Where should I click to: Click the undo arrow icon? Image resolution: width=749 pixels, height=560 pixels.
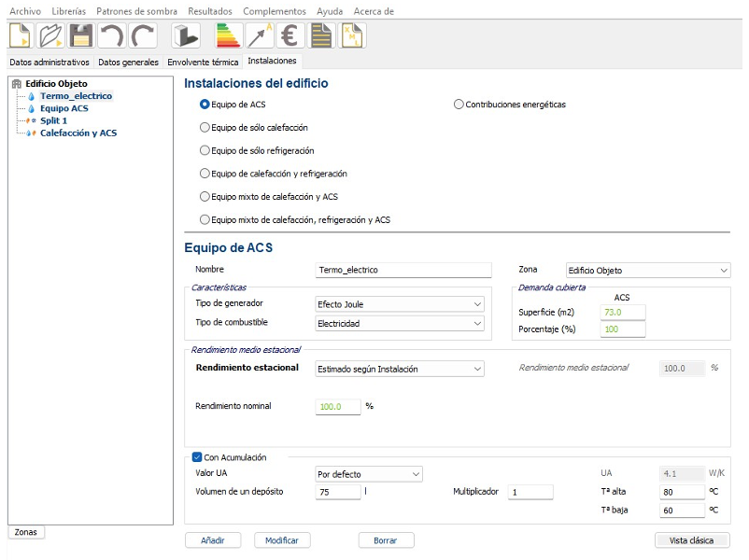(x=111, y=35)
